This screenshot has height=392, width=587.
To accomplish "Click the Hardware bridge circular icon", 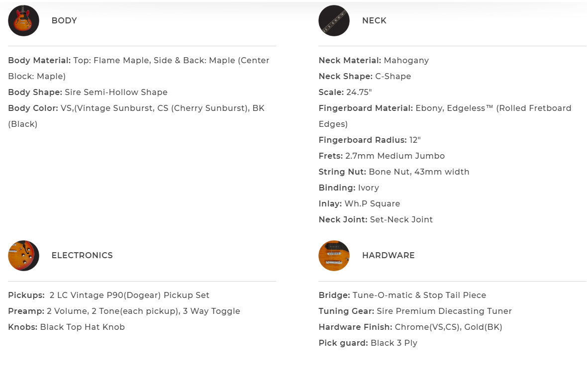I will [x=334, y=256].
